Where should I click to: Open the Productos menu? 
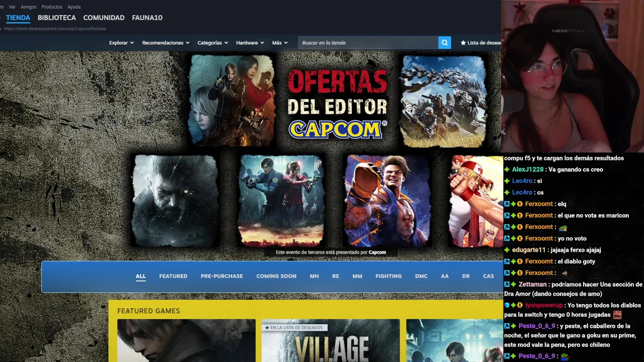[x=52, y=7]
